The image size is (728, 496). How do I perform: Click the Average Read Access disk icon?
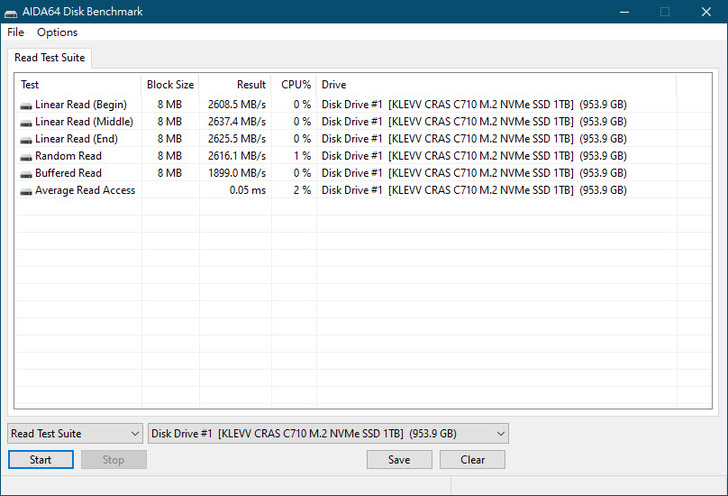[26, 190]
